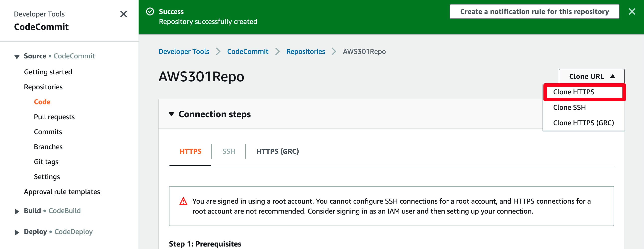Open Repositories in the sidebar
644x249 pixels.
pos(43,87)
